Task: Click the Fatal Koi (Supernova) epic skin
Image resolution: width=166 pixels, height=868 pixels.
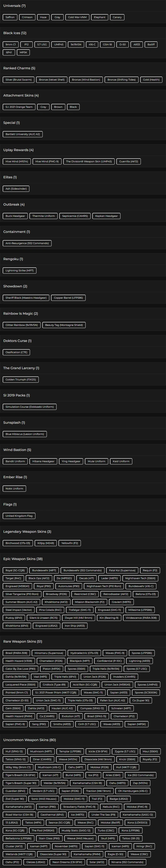Action: point(122,570)
